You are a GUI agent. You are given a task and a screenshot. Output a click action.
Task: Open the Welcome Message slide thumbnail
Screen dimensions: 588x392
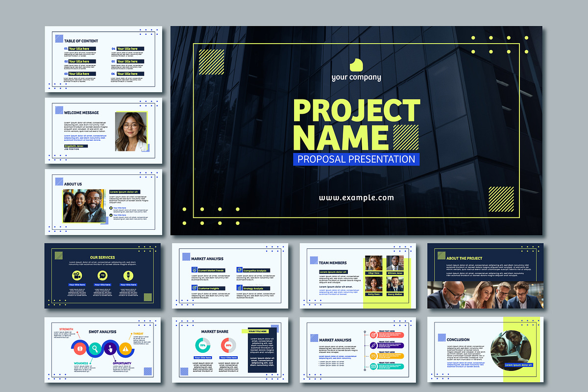[103, 131]
